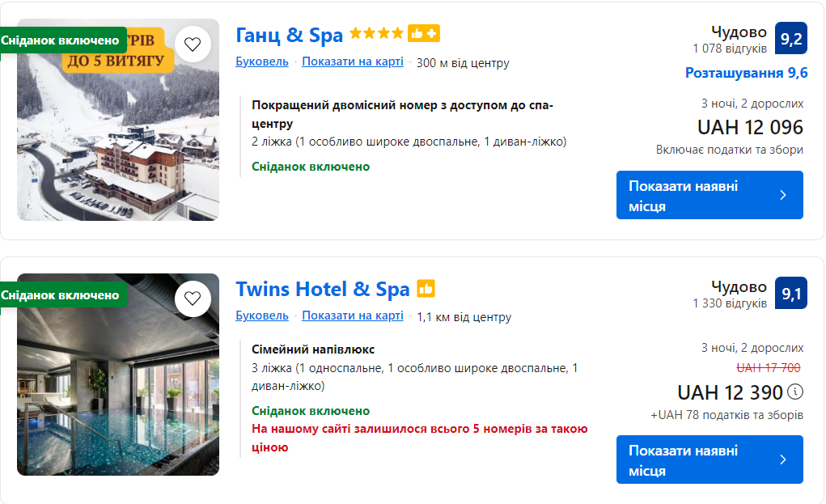Click the chevron arrow on Twins availability button
This screenshot has width=826, height=504.
pos(783,460)
